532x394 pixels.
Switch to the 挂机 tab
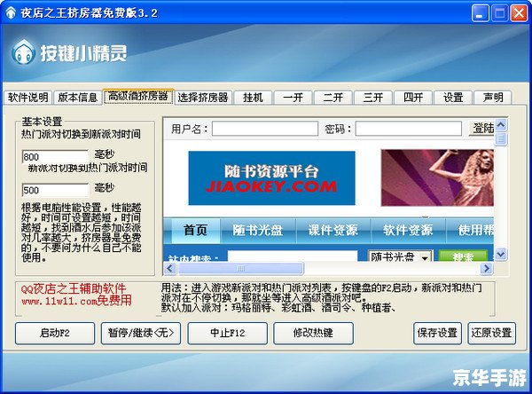253,98
